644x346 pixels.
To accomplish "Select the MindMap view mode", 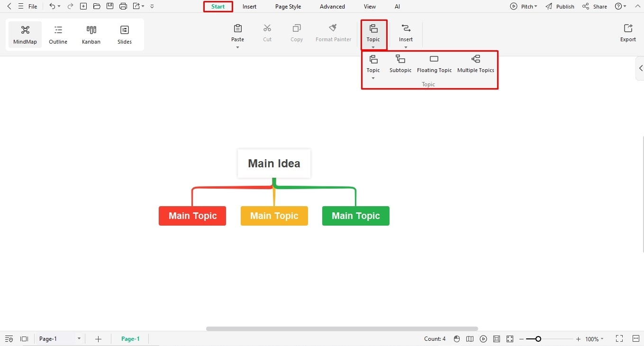I will pos(25,35).
